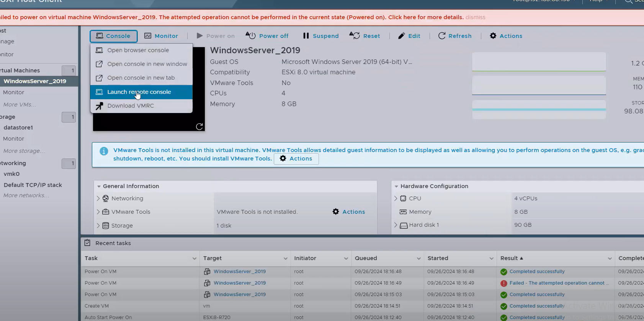Open Result column dropdown arrow
The height and width of the screenshot is (321, 644).
coord(610,259)
